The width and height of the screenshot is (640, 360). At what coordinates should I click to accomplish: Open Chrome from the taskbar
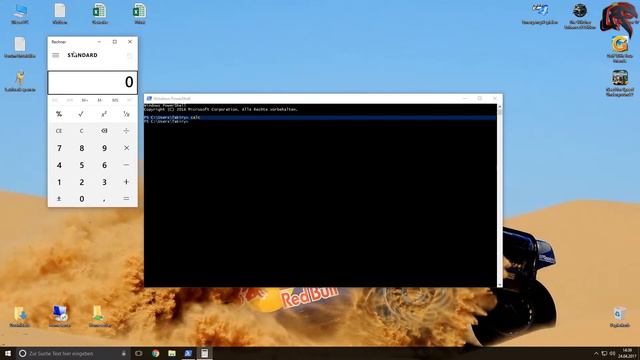click(156, 353)
